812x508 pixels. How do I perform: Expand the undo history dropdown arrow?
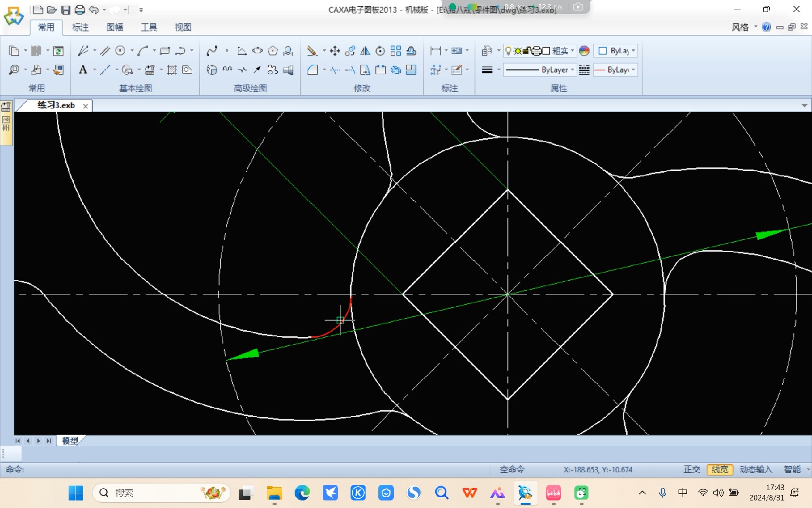[104, 9]
